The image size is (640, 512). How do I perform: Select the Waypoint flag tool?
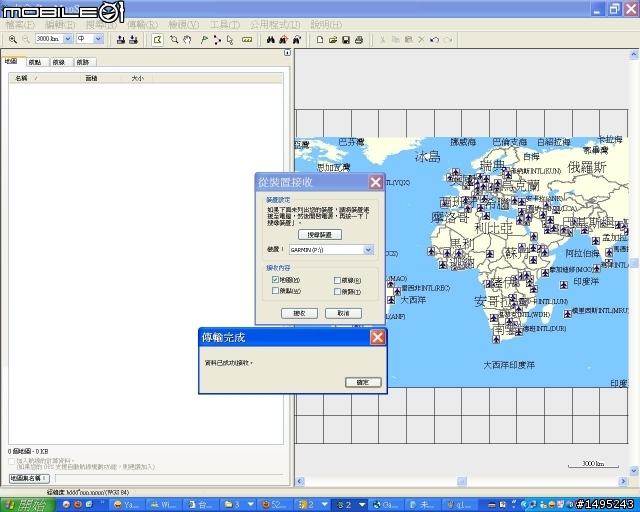(204, 40)
